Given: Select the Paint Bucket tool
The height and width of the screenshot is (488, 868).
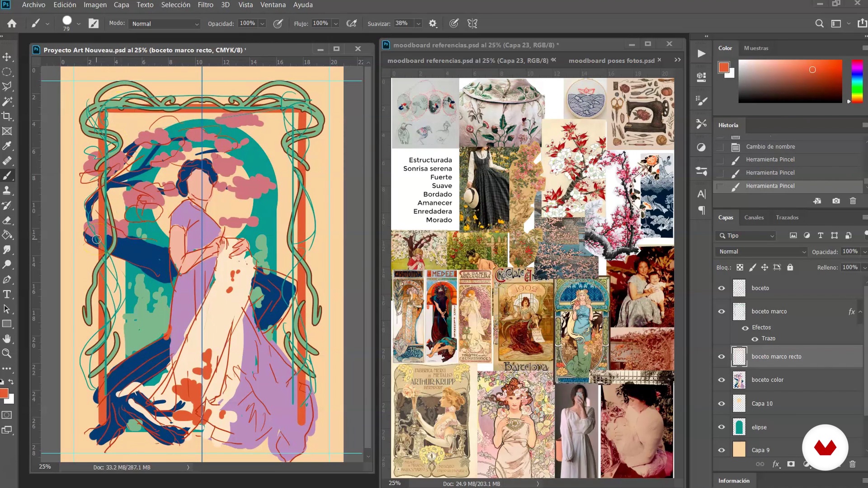Looking at the screenshot, I should coord(7,235).
